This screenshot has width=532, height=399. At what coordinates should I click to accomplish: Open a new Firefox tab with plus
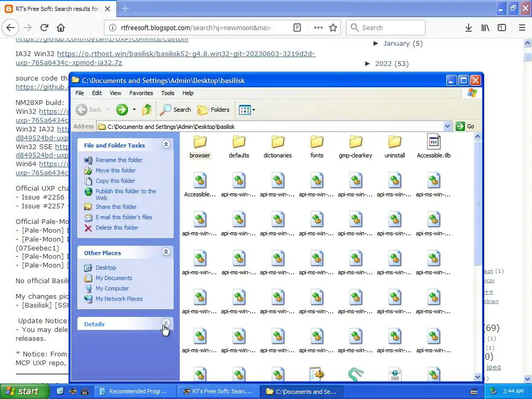(125, 8)
